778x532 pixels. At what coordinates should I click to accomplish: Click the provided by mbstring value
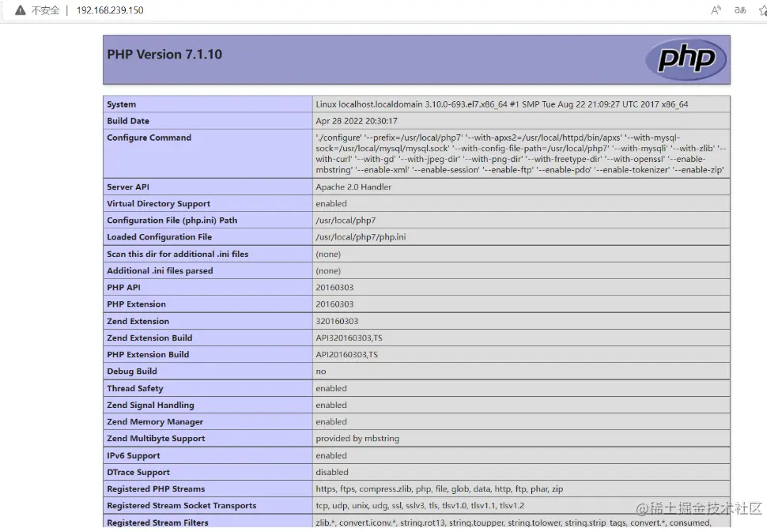pyautogui.click(x=357, y=438)
